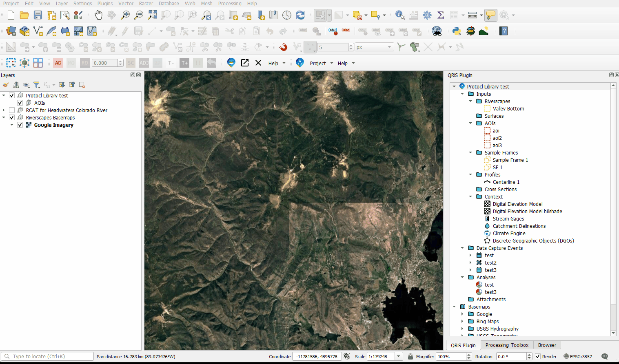
Task: Open Layer Styling panel brush icon
Action: click(5, 85)
